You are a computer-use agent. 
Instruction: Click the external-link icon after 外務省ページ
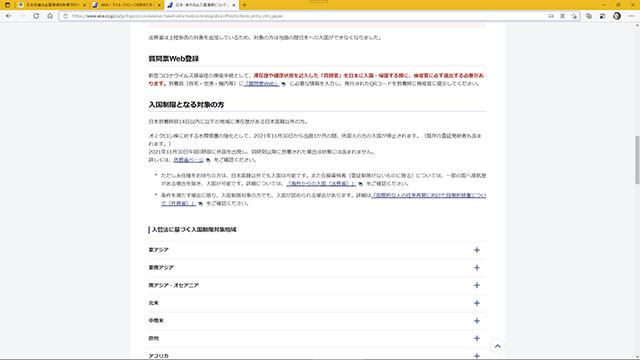(208, 160)
